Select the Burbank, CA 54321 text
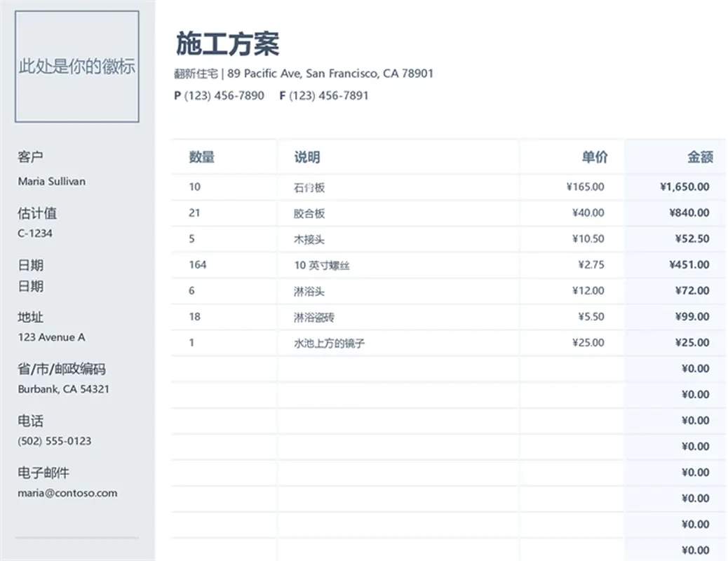 click(62, 388)
